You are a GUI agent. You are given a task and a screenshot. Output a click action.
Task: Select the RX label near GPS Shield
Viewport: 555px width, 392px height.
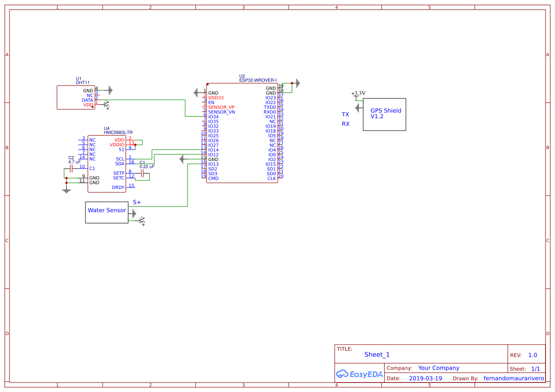coord(346,124)
